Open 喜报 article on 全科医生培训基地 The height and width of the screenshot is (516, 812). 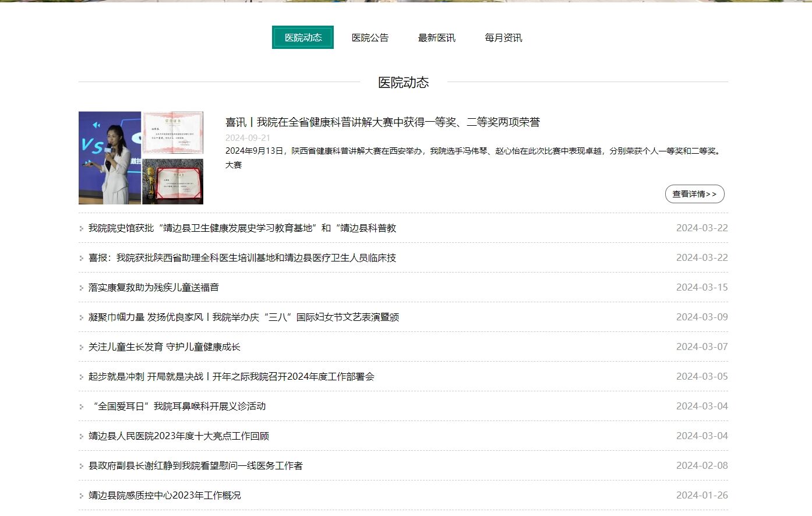click(242, 258)
